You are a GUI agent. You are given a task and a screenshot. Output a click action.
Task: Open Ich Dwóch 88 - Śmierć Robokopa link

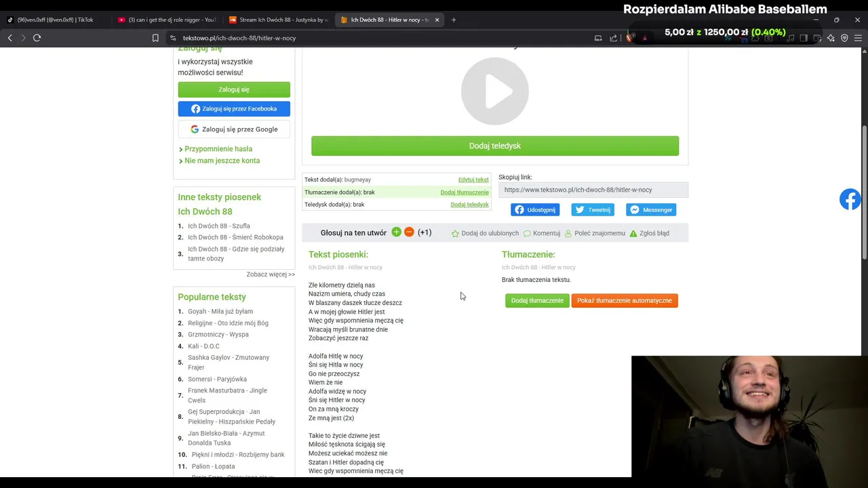[235, 237]
